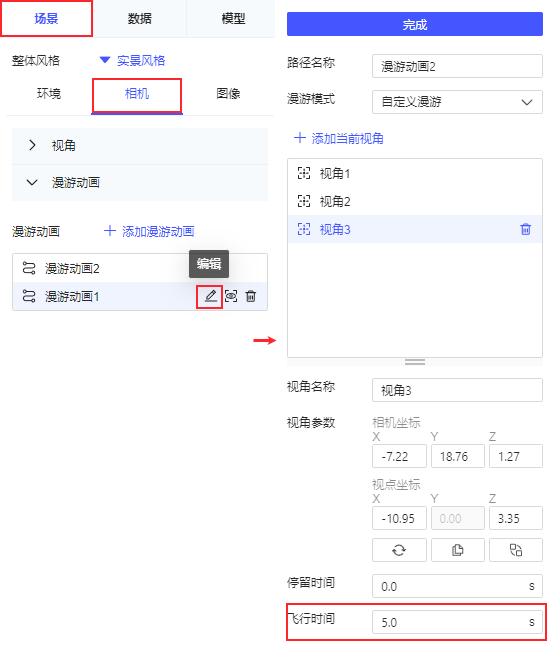Select 漫游动画2 in the roaming list
This screenshot has width=553, height=652.
pyautogui.click(x=140, y=268)
